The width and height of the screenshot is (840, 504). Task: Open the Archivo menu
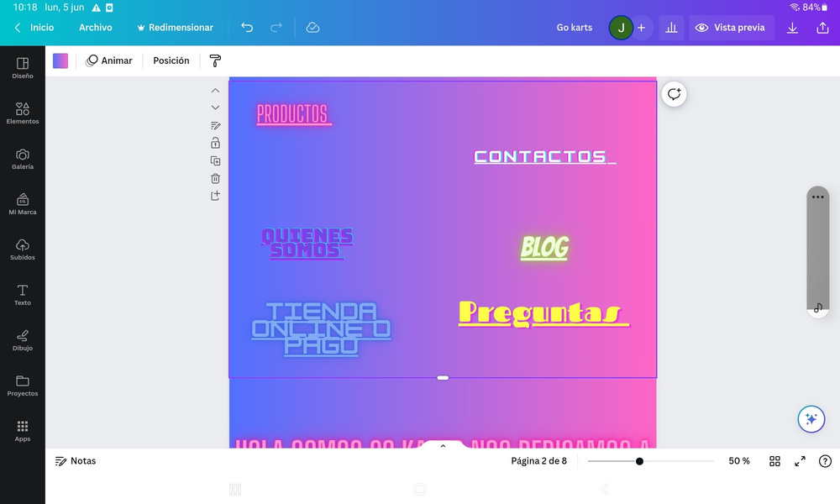(96, 28)
